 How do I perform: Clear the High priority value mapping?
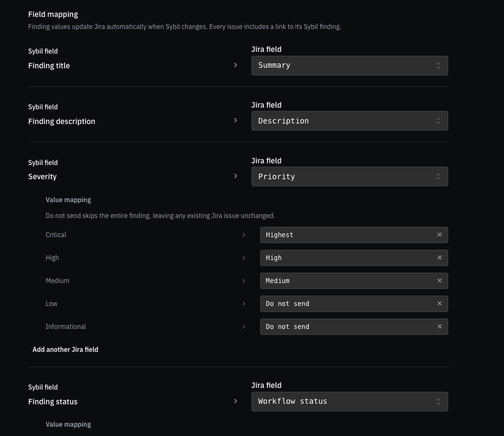click(439, 258)
